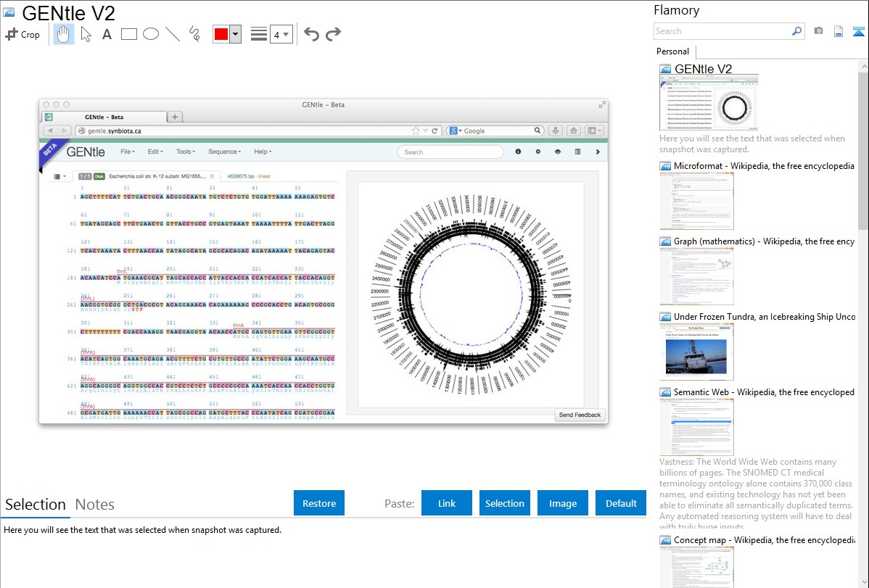Open the GENtle V2 snapshot thumbnail

(708, 103)
